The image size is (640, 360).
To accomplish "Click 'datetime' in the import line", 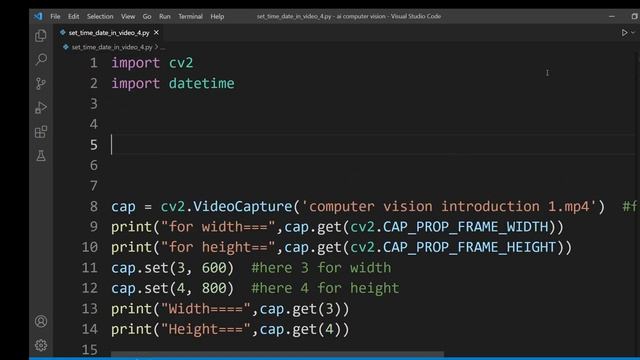I will tap(202, 83).
